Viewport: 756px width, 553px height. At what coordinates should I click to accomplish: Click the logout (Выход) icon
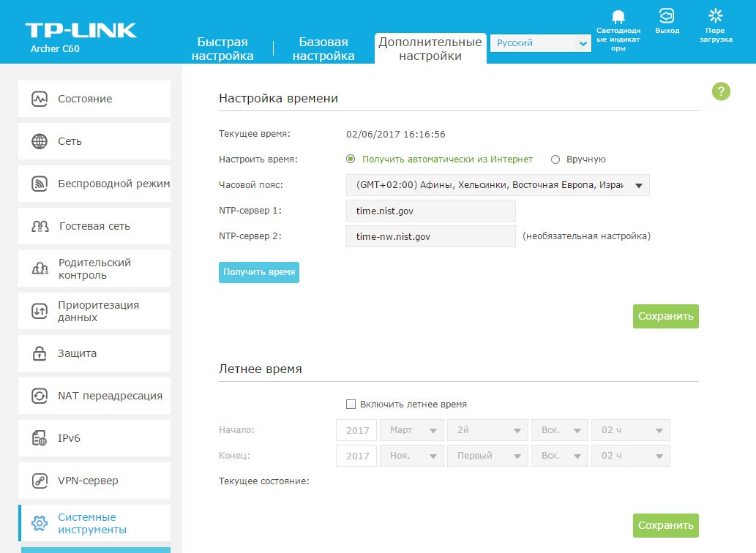tap(667, 16)
